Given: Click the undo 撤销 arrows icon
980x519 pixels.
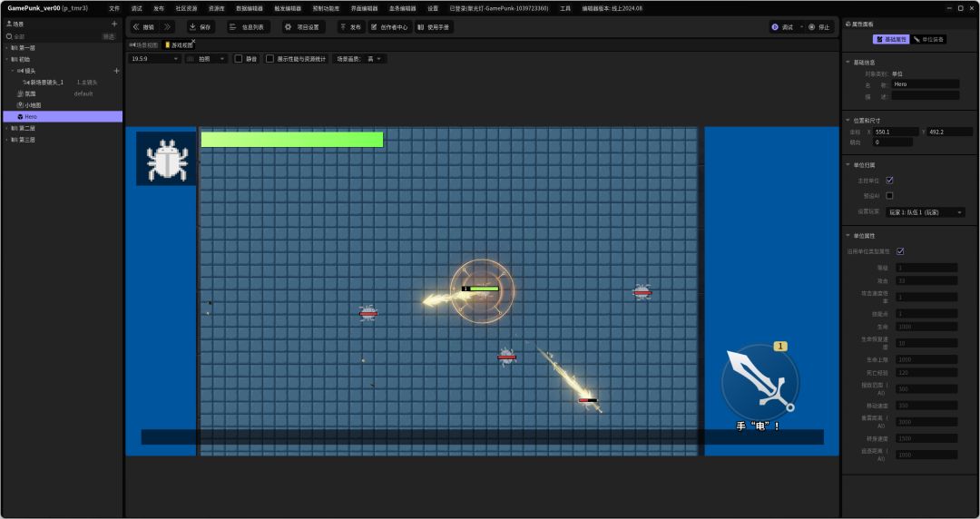Looking at the screenshot, I should click(136, 27).
